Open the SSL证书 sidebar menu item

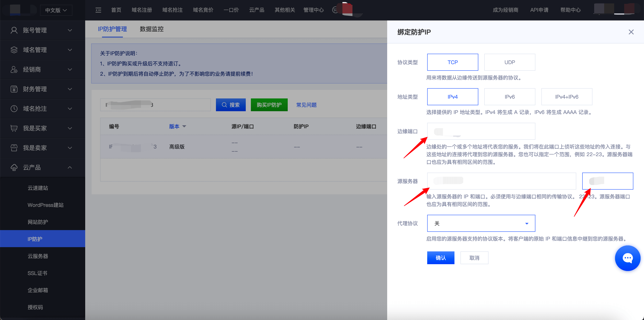(37, 273)
